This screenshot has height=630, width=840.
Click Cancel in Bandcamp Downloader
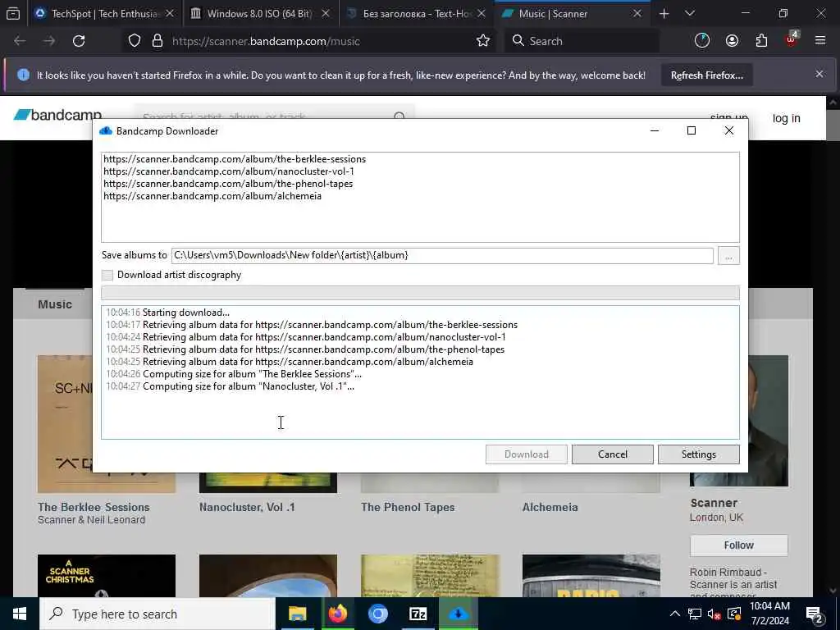tap(612, 454)
